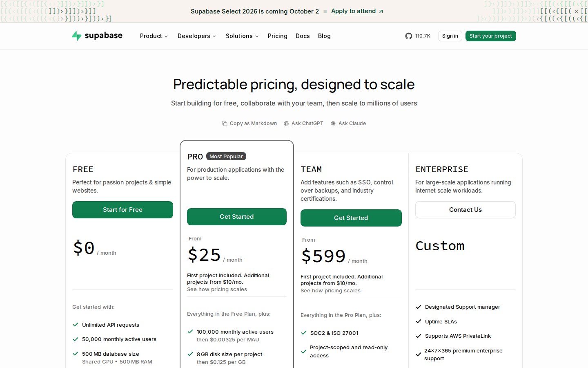Expand the Product menu chevron
The width and height of the screenshot is (588, 368).
click(x=166, y=36)
